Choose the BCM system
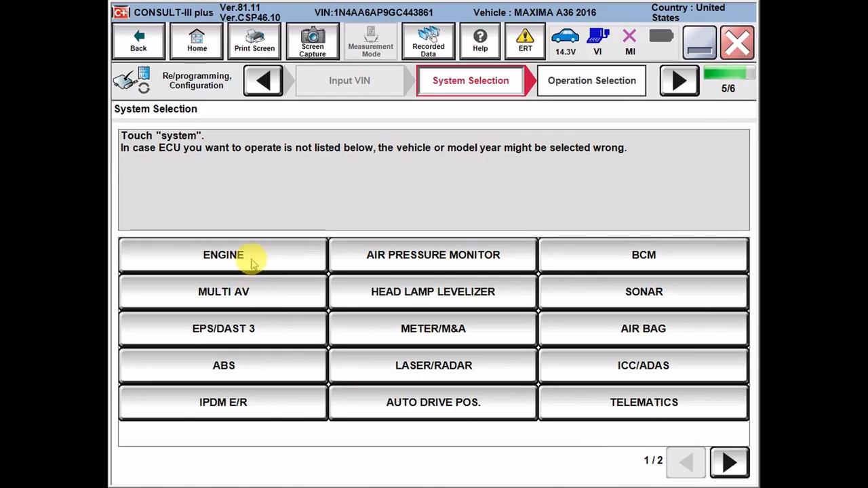The image size is (868, 488). (644, 256)
